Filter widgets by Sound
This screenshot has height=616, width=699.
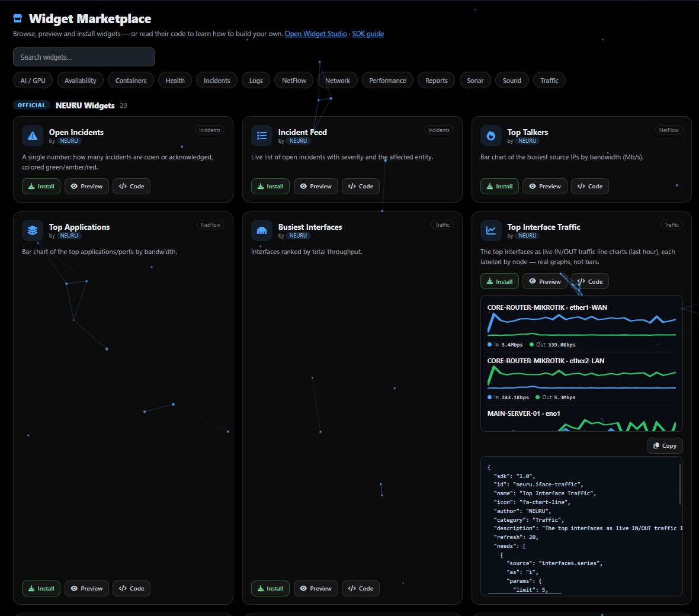(512, 80)
